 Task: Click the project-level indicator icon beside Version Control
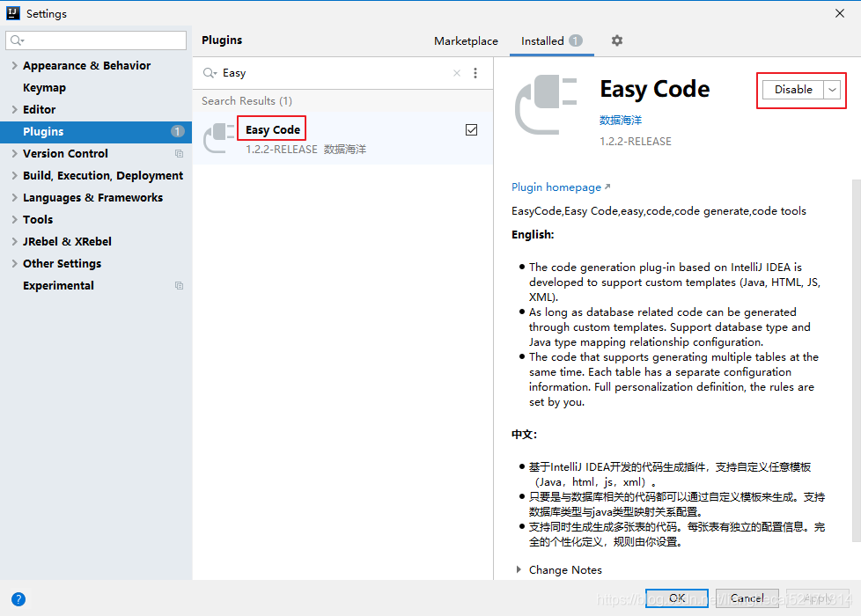179,153
